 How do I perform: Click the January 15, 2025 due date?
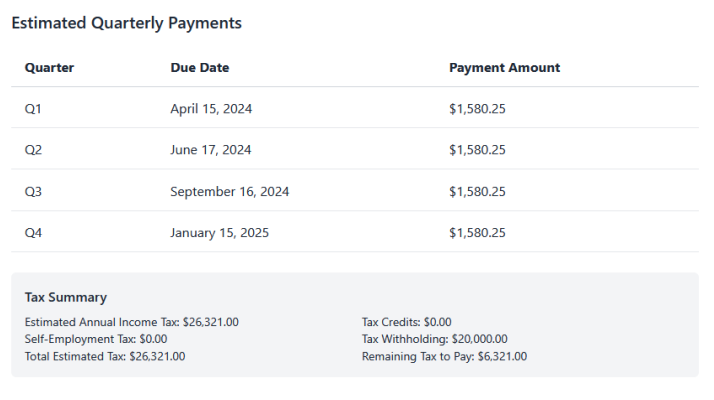219,233
